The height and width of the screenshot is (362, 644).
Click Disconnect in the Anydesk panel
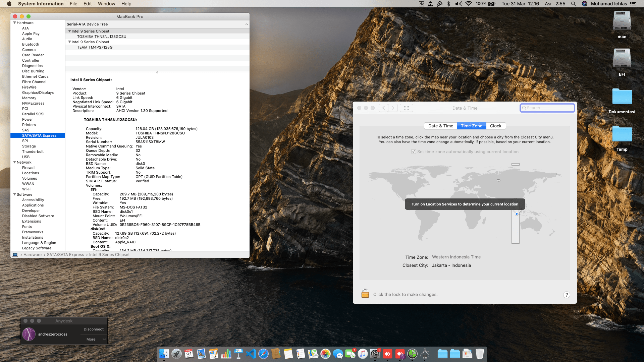[94, 329]
